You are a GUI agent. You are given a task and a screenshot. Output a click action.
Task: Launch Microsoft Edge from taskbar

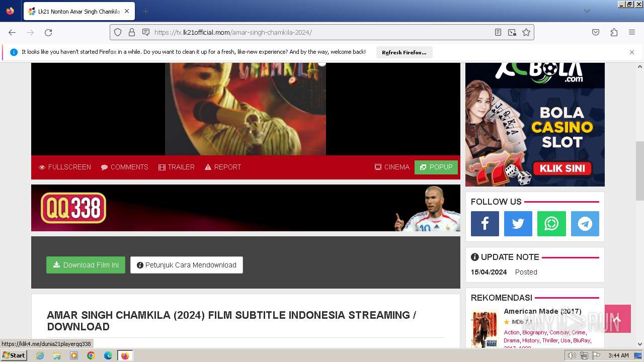pyautogui.click(x=108, y=355)
